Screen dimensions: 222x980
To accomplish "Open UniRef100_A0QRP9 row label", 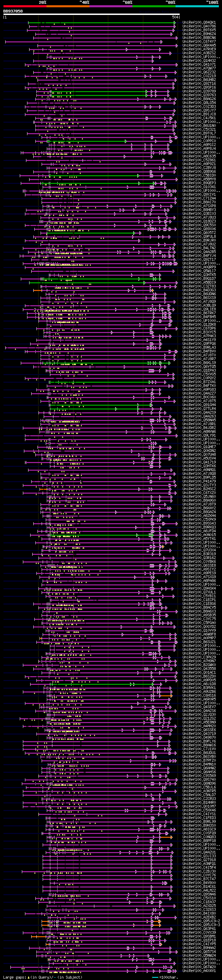I will [x=199, y=267].
